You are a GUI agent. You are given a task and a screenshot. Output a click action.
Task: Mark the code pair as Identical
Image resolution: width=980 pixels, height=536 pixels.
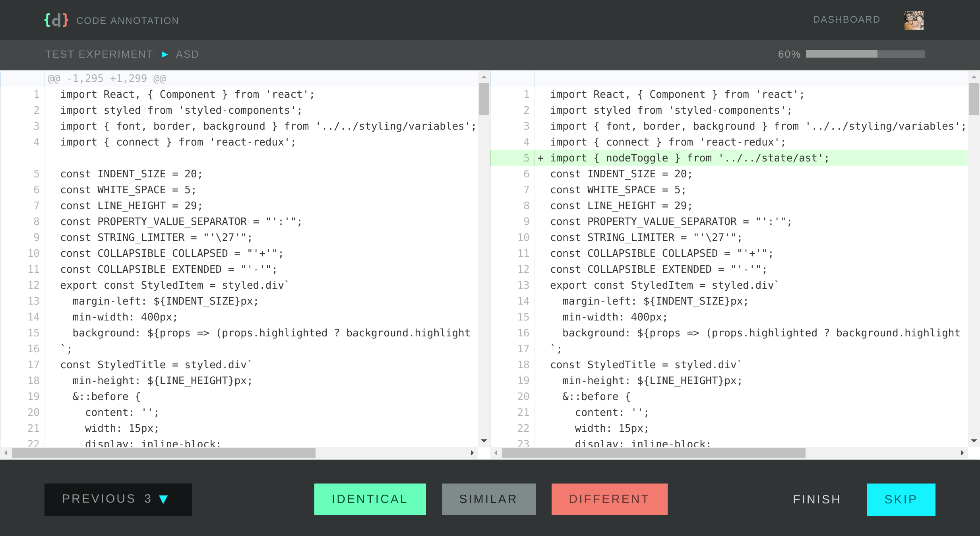tap(370, 499)
